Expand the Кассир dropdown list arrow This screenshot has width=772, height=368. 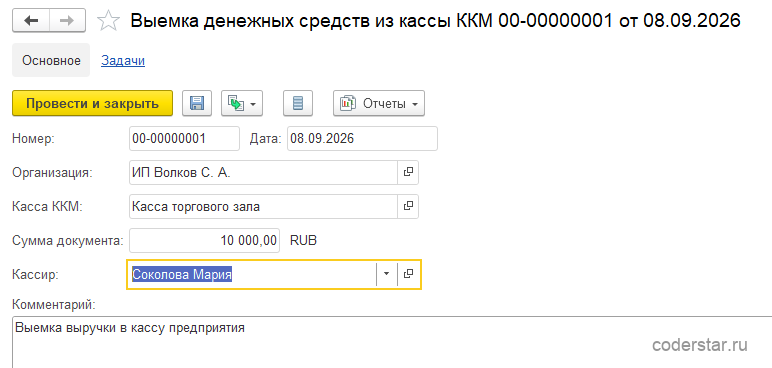point(386,274)
